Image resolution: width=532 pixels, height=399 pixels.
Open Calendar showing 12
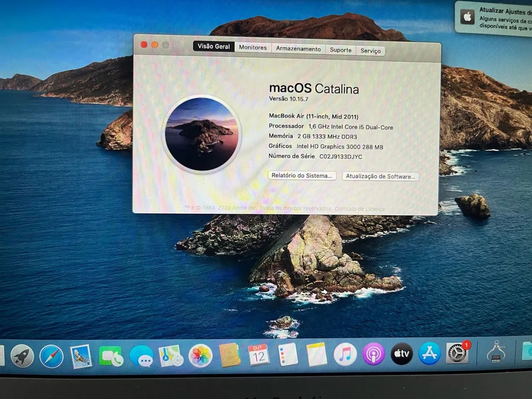[259, 355]
